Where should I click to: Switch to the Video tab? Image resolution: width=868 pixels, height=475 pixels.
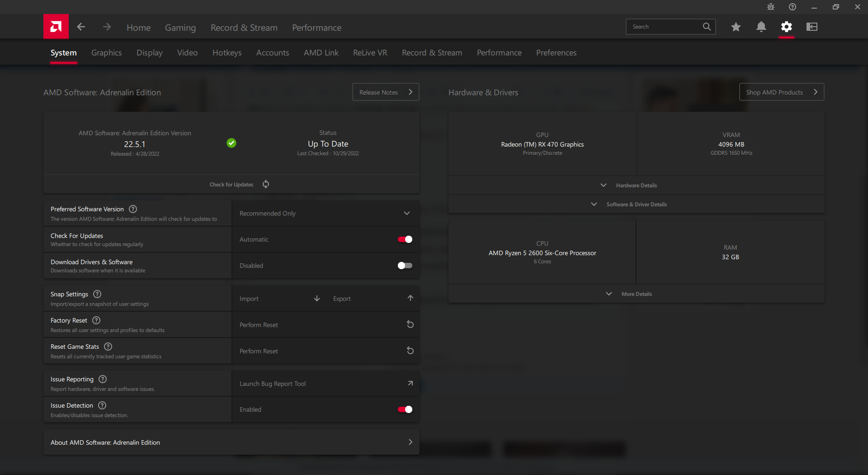[188, 52]
